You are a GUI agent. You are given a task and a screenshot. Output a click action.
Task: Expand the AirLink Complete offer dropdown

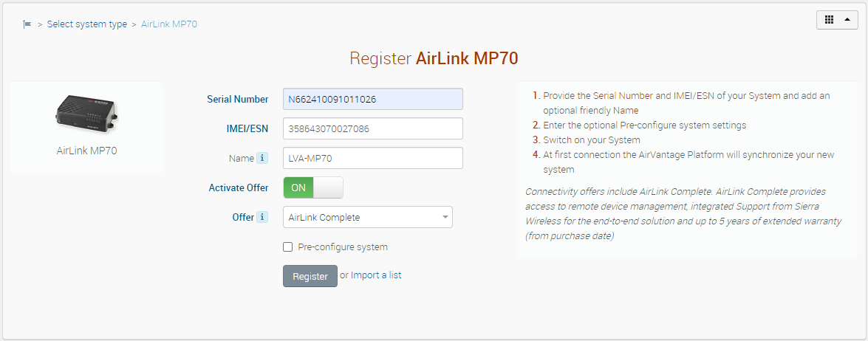tap(368, 217)
